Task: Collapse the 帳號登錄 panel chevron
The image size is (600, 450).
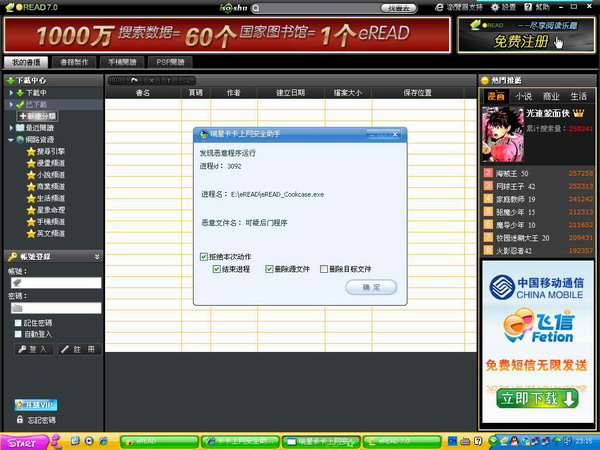Action: click(97, 257)
